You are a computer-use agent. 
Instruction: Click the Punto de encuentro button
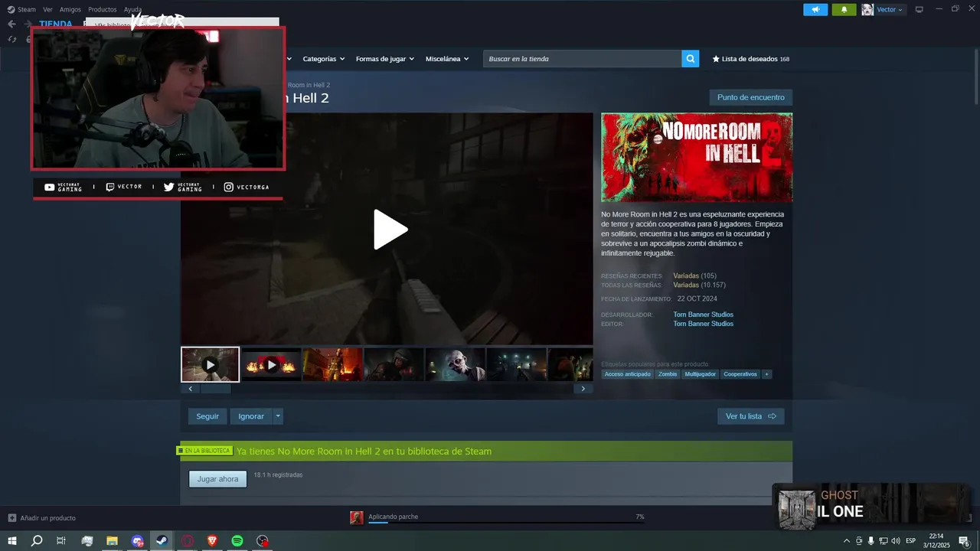point(750,97)
